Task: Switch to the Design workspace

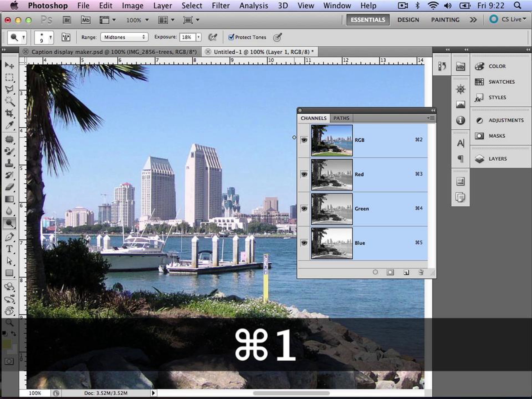Action: (408, 20)
